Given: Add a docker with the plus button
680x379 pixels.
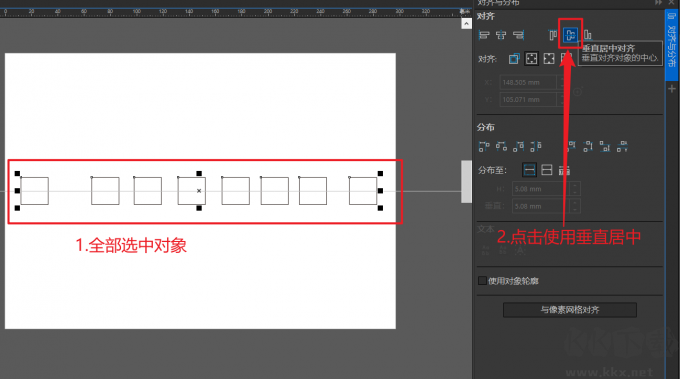Looking at the screenshot, I should pos(672,89).
